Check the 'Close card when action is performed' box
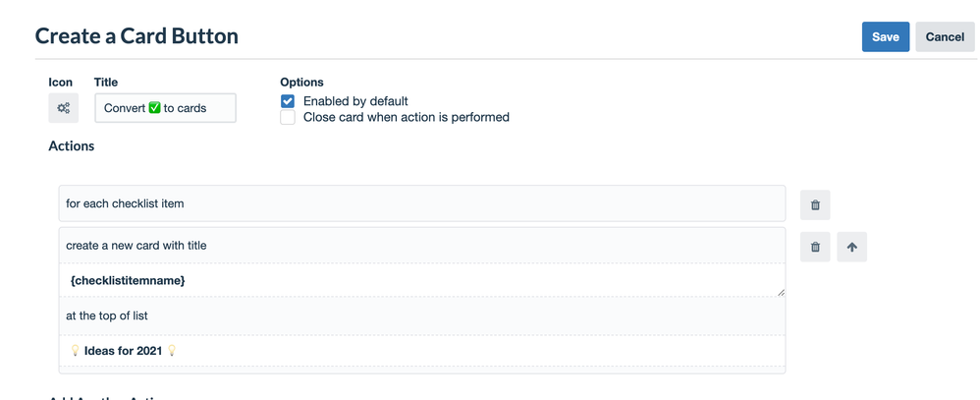The height and width of the screenshot is (400, 980). pos(288,117)
